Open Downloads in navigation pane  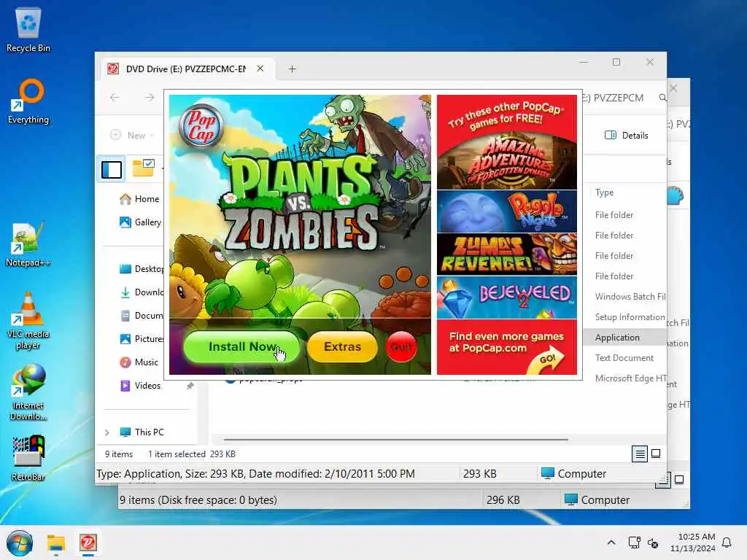tap(141, 292)
